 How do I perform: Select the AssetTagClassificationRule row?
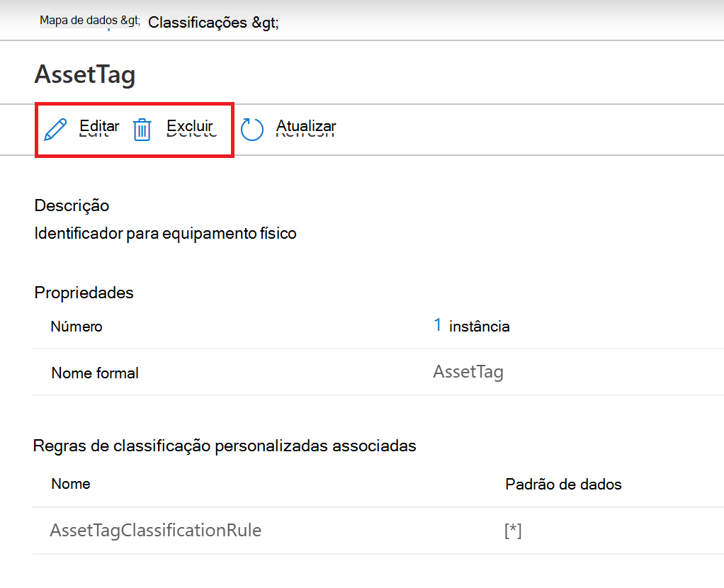(155, 530)
